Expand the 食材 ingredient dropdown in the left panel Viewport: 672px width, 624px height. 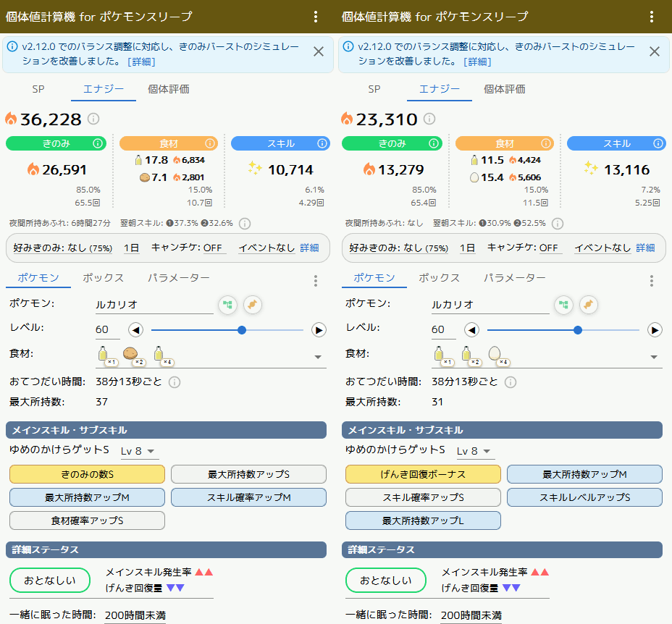coord(318,357)
